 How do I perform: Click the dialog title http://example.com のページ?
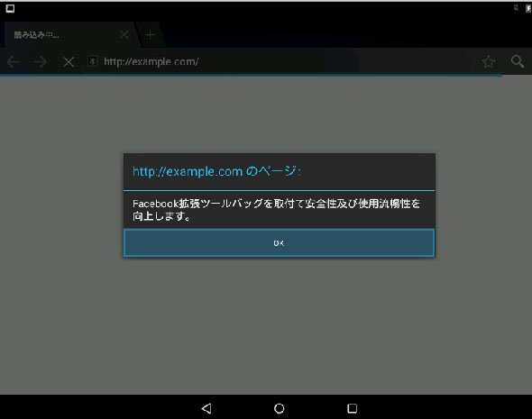216,171
